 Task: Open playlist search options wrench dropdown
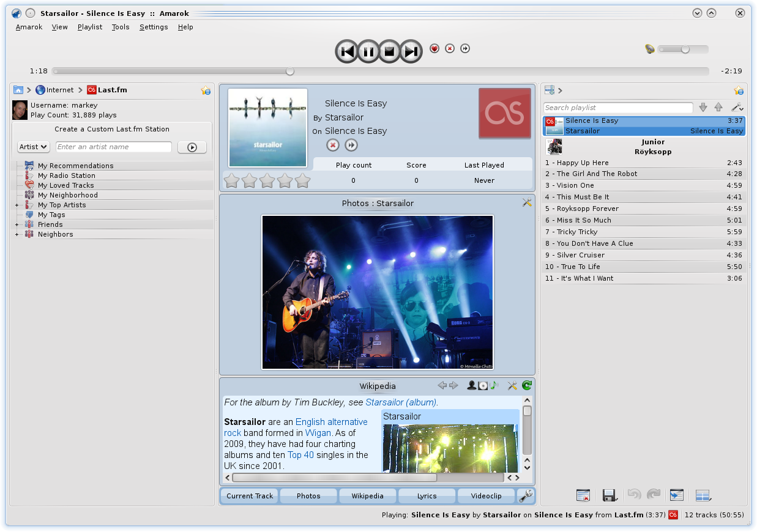[x=737, y=108]
